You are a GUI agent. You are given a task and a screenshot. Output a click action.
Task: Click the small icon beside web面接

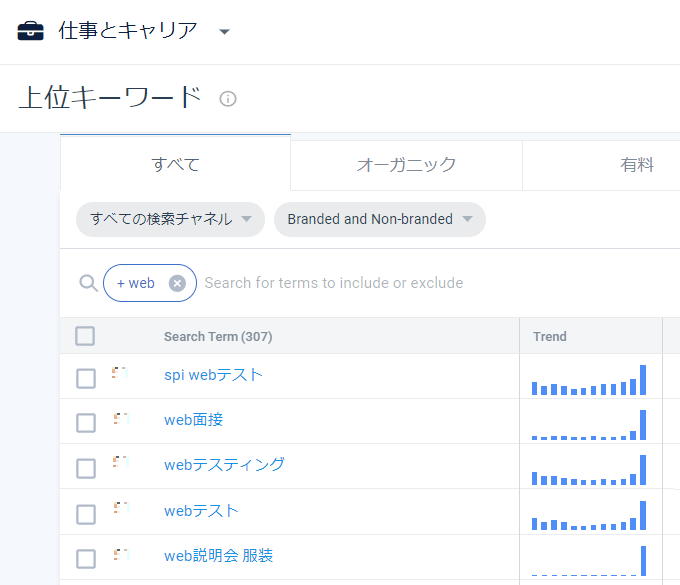point(120,420)
